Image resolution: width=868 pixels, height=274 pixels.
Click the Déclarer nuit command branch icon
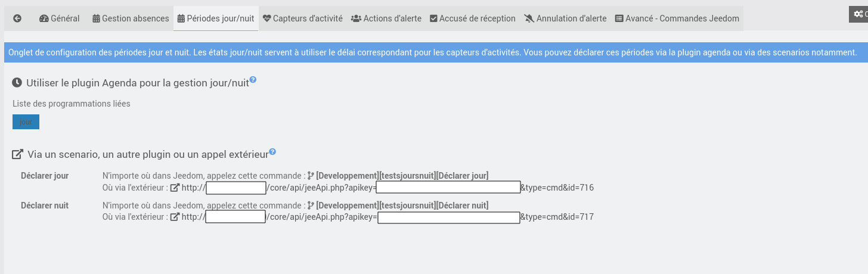[x=311, y=205]
